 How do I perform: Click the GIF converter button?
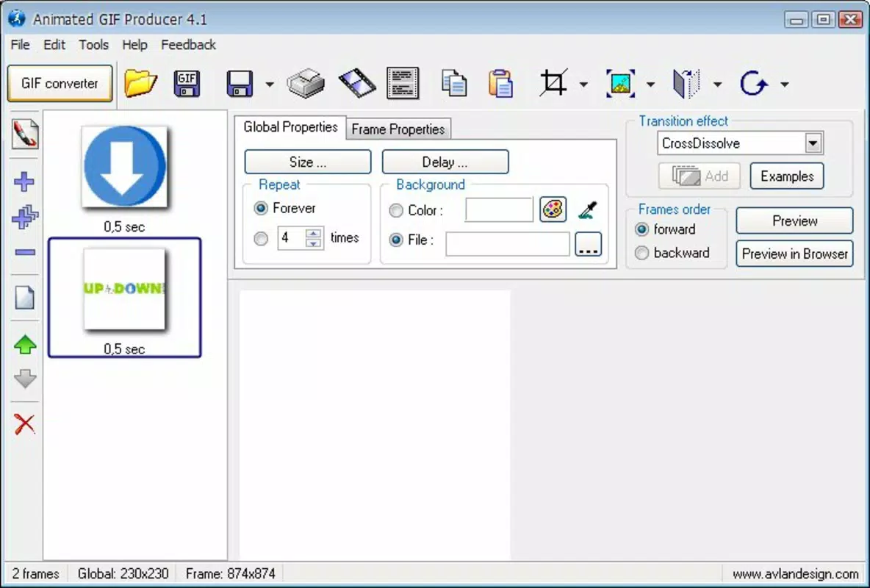point(60,83)
